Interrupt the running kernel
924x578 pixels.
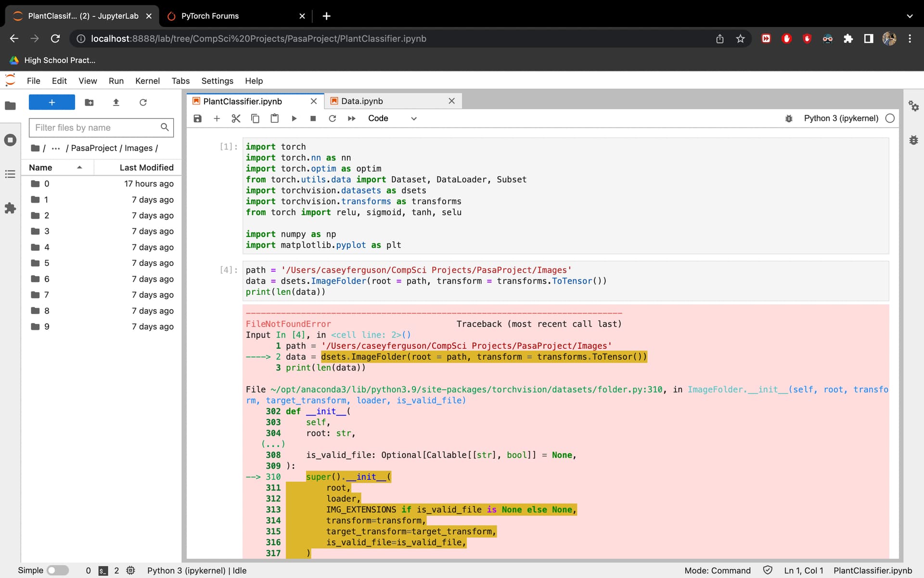pos(313,118)
